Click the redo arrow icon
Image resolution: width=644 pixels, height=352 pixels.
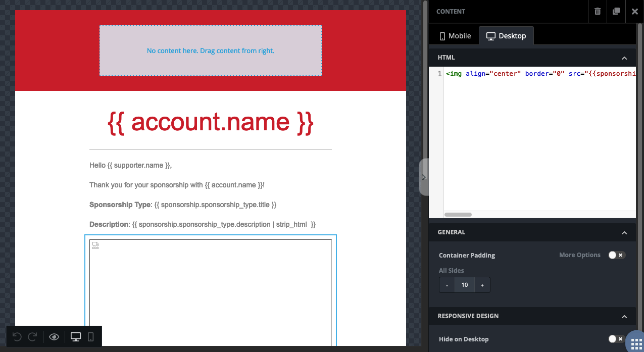(32, 337)
